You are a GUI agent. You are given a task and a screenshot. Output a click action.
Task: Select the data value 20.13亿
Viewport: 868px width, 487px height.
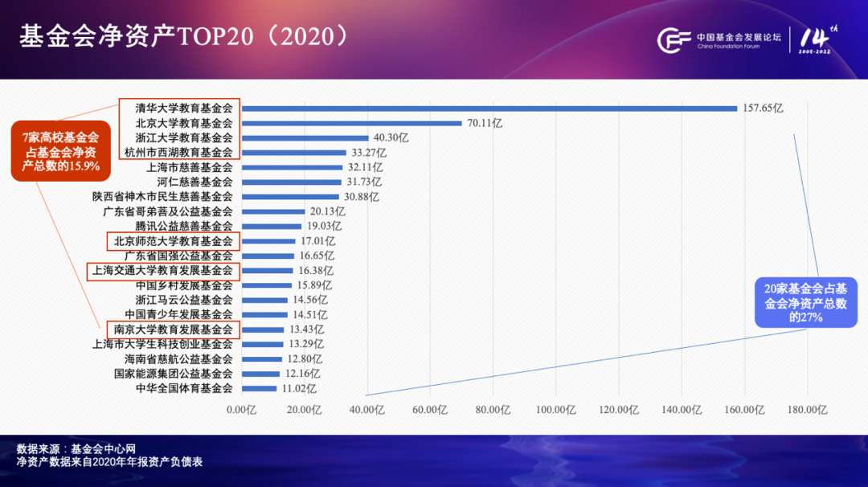point(328,211)
